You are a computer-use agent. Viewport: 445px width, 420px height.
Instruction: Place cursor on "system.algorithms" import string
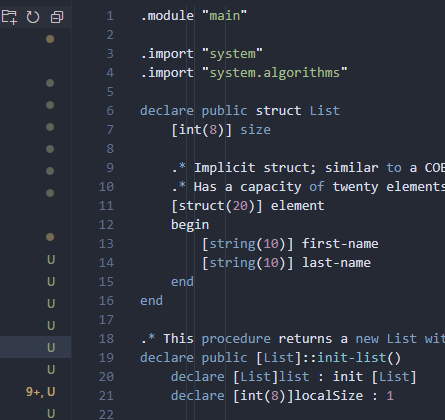275,73
